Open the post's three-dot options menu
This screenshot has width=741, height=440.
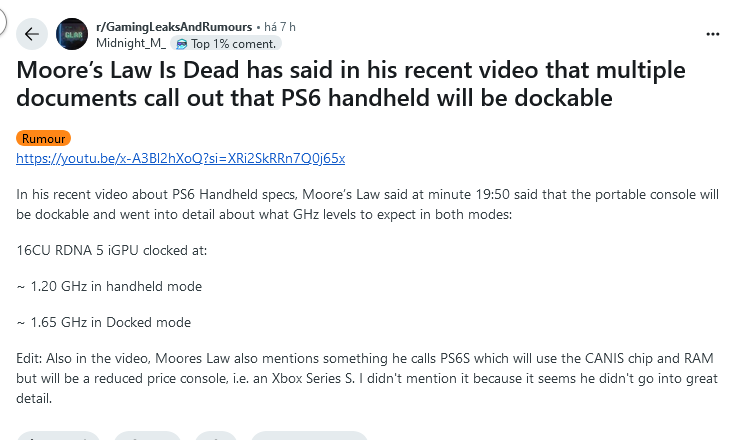pyautogui.click(x=712, y=34)
